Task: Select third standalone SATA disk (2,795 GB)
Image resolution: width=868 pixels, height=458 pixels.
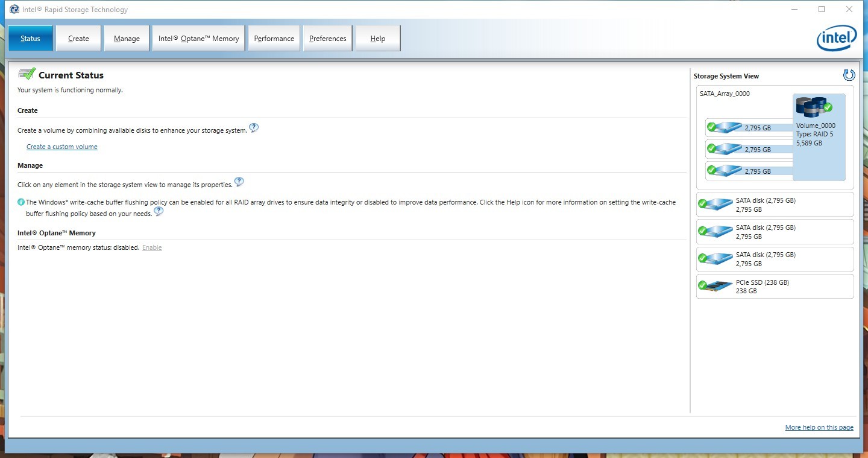Action: 775,259
